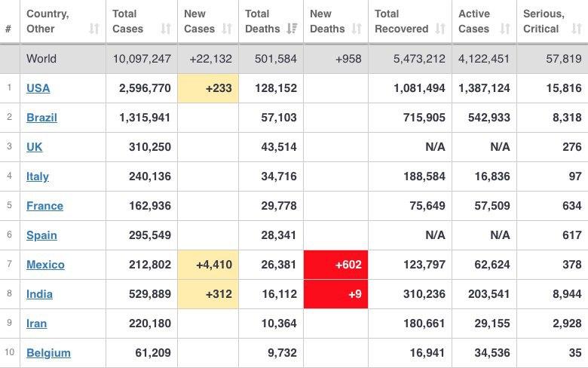This screenshot has width=588, height=368.
Task: Click the 'Total Cases' header text
Action: (128, 21)
